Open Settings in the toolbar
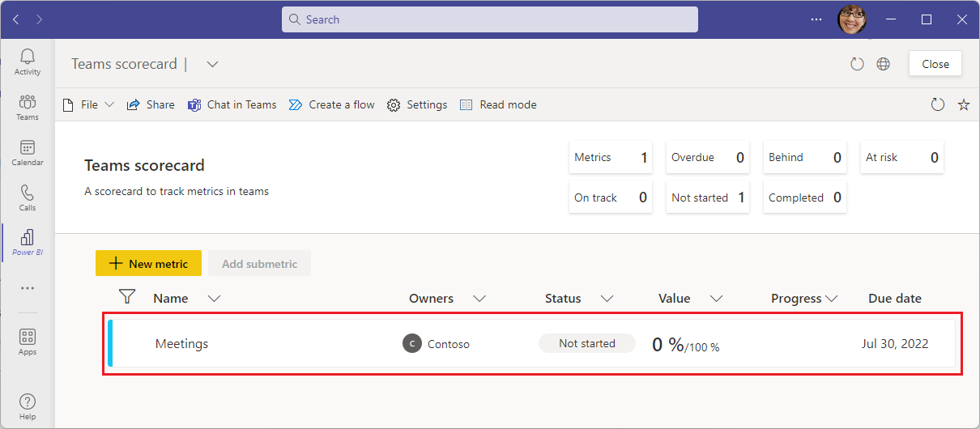This screenshot has height=429, width=980. click(x=417, y=104)
